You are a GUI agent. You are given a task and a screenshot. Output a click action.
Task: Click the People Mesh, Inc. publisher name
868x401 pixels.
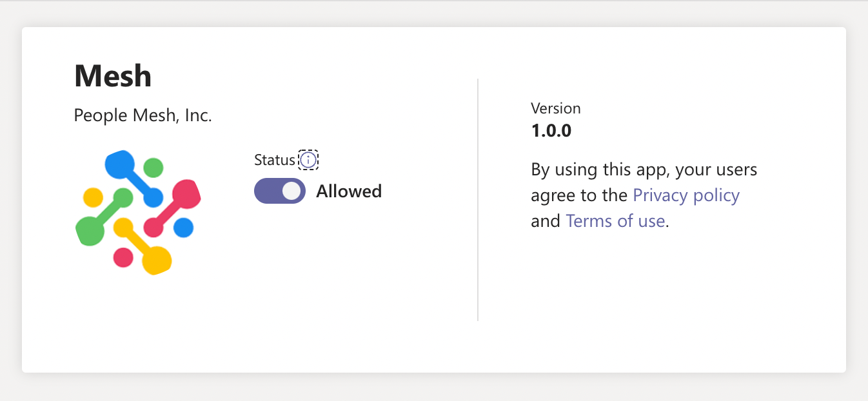pos(143,116)
